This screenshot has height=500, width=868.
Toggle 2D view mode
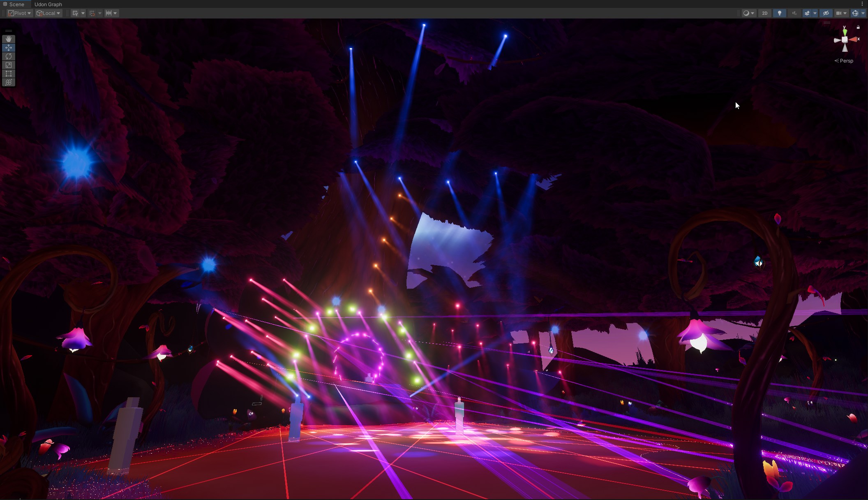pos(764,13)
